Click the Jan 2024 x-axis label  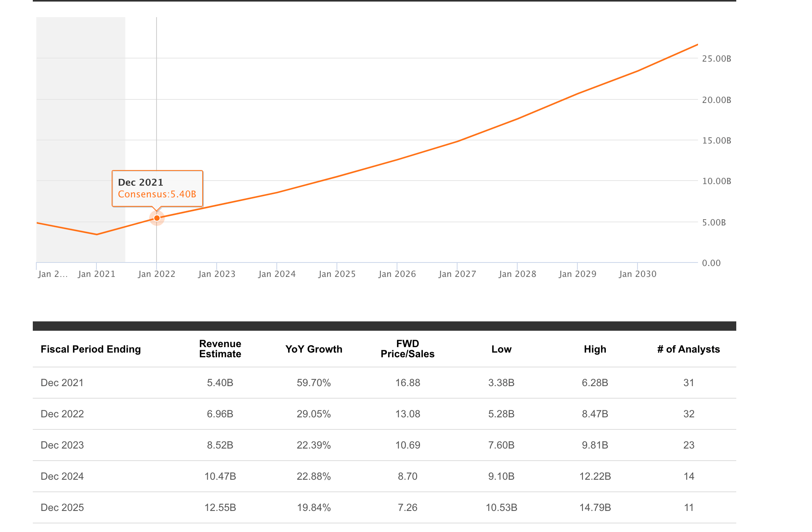point(277,274)
